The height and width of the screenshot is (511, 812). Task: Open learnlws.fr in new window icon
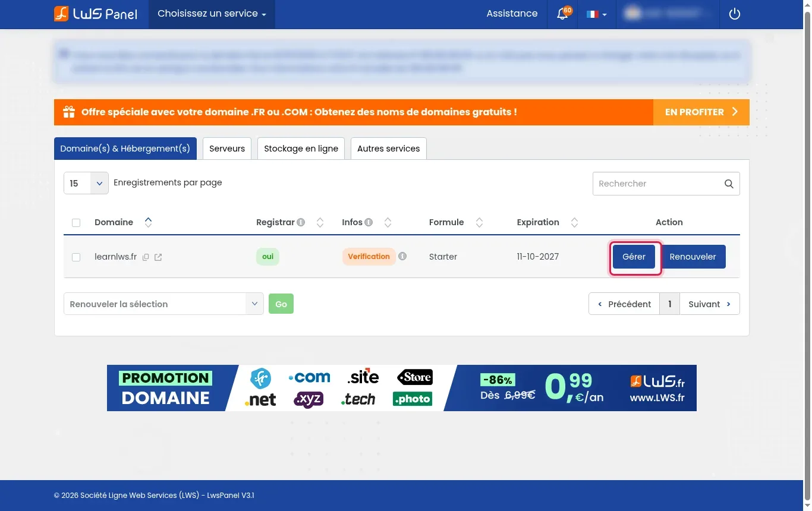click(158, 257)
